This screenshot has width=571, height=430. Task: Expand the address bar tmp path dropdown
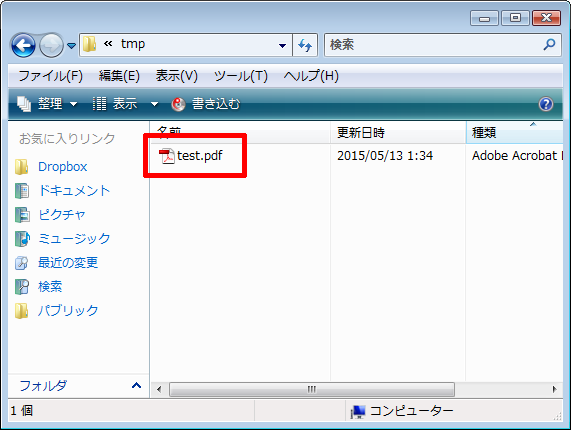282,46
